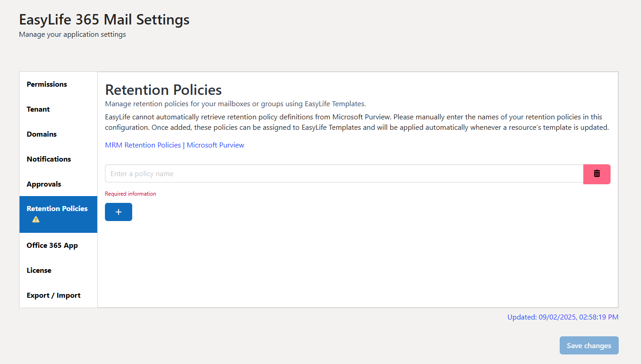Click the Save changes button

[x=589, y=345]
